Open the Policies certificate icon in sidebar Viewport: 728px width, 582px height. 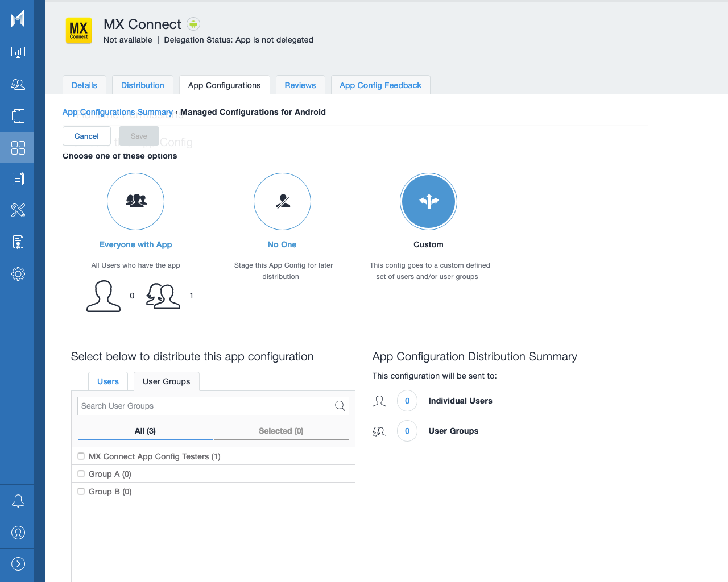(18, 242)
